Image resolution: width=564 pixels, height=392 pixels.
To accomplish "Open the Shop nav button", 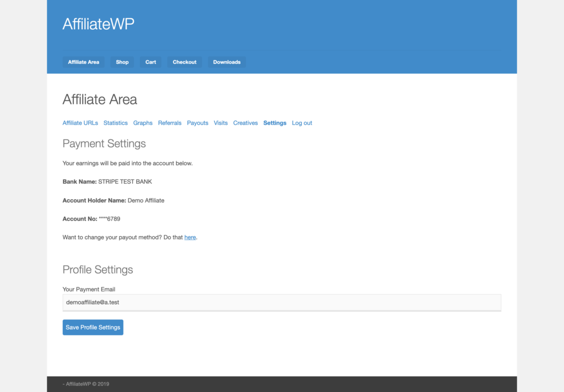I will click(x=122, y=62).
